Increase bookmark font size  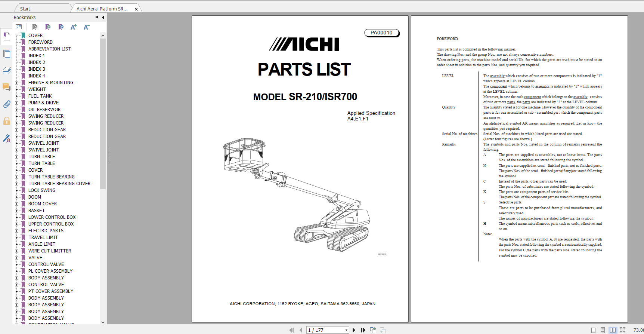pos(74,27)
